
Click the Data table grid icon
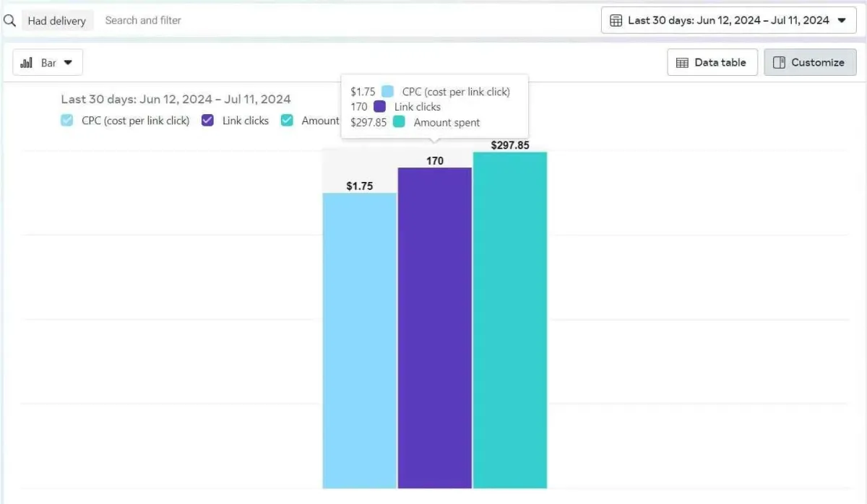pyautogui.click(x=682, y=63)
